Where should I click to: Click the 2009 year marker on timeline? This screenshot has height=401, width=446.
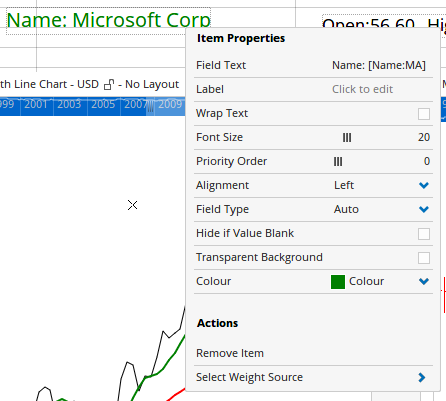click(x=170, y=104)
